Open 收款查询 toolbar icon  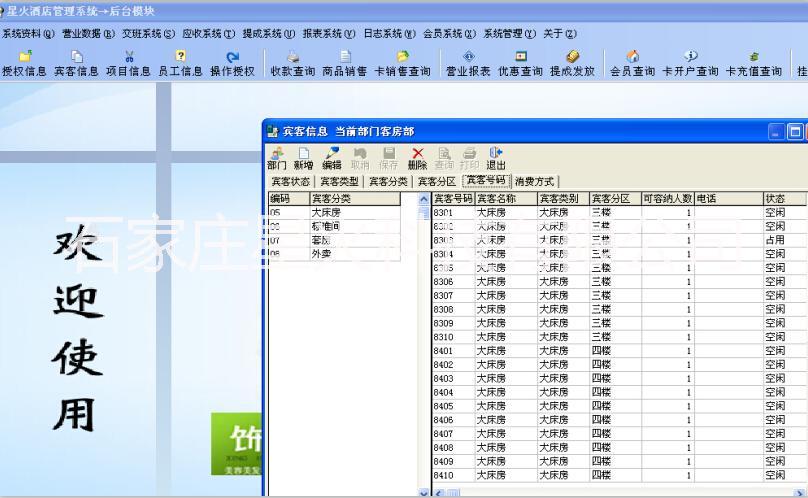(293, 64)
